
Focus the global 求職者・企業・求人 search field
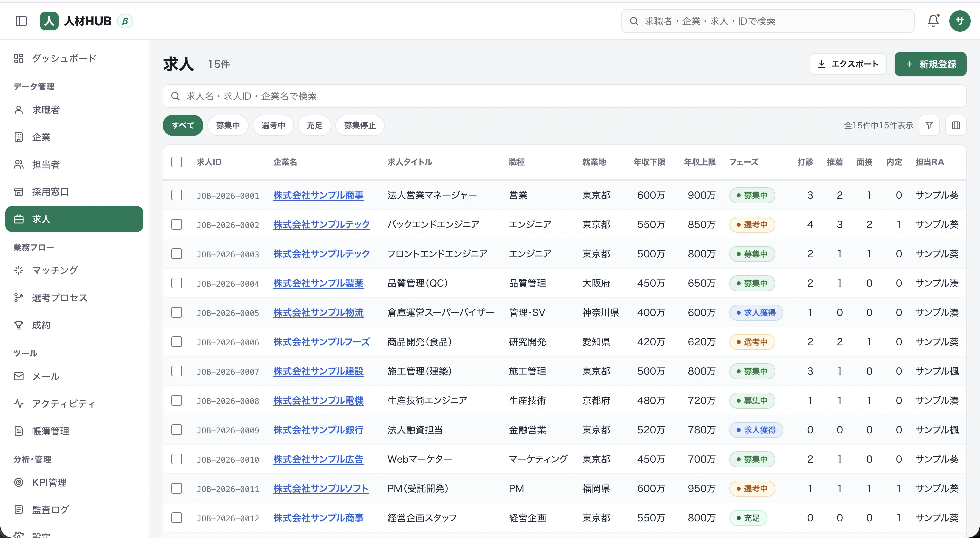768,21
